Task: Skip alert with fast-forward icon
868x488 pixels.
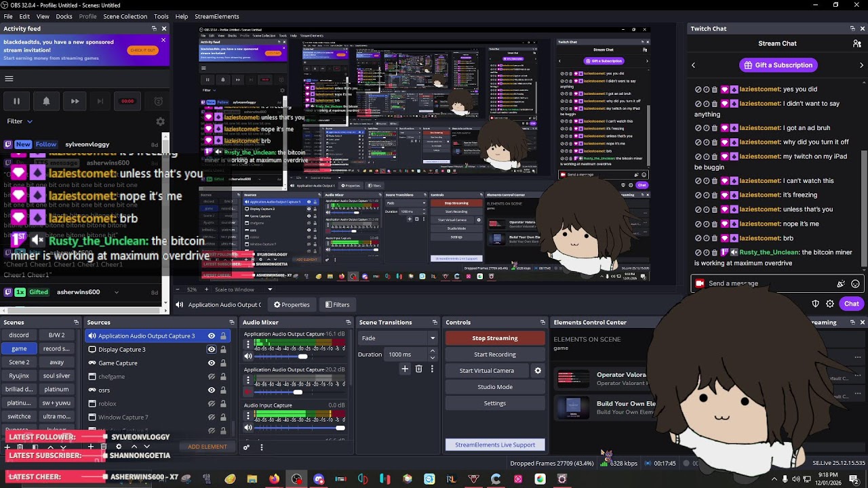Action: point(75,101)
